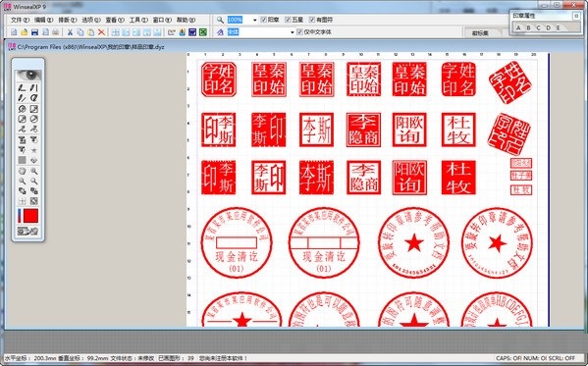588x366 pixels.
Task: Select 现金清讫 round seal with divided box
Action: (x=324, y=242)
